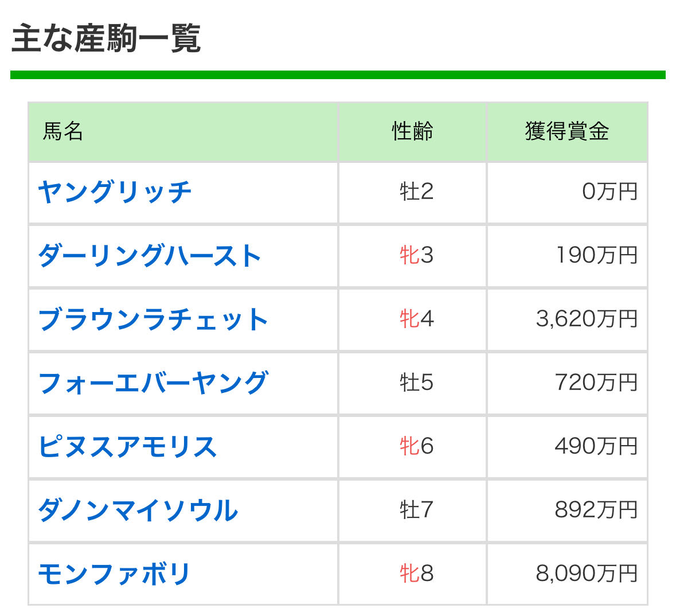The width and height of the screenshot is (676, 616).
Task: Select the 牝3 sex-age cell
Action: click(x=416, y=256)
